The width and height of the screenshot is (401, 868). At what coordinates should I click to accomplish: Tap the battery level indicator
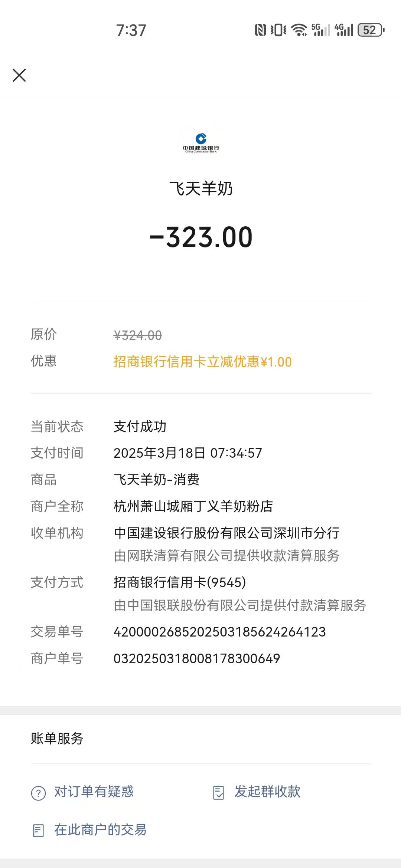[371, 30]
